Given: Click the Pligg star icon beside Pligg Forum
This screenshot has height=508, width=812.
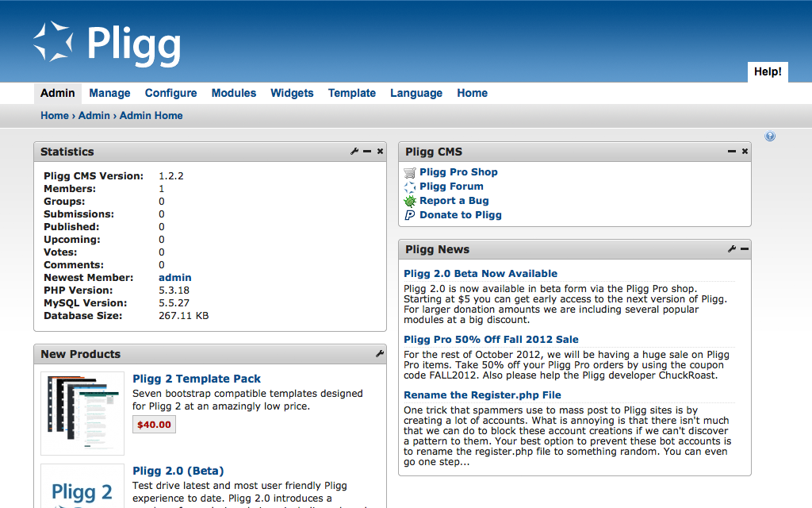Looking at the screenshot, I should [x=409, y=187].
